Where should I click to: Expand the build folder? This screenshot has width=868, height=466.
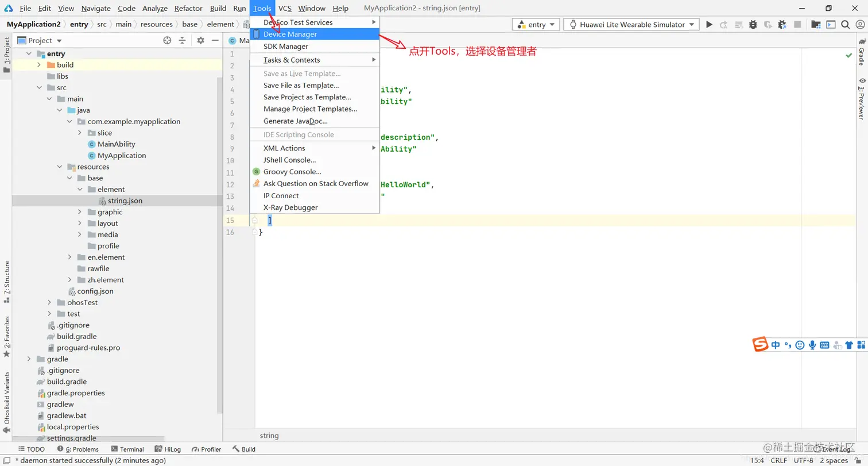click(x=39, y=65)
